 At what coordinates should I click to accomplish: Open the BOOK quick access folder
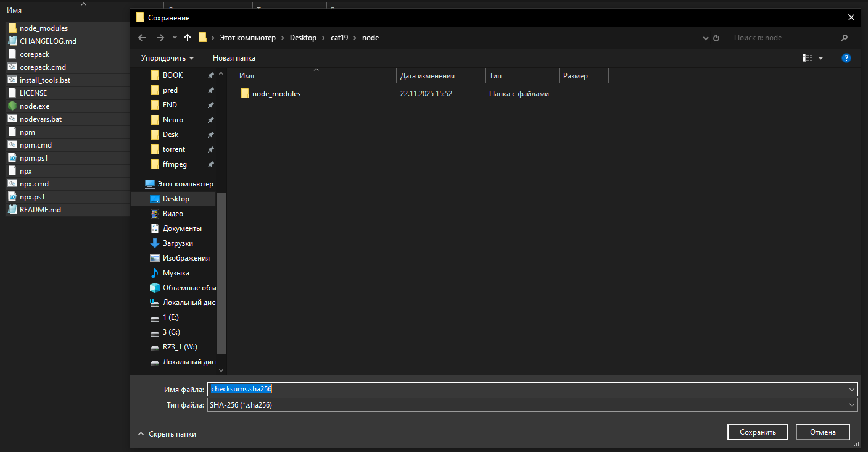[173, 75]
